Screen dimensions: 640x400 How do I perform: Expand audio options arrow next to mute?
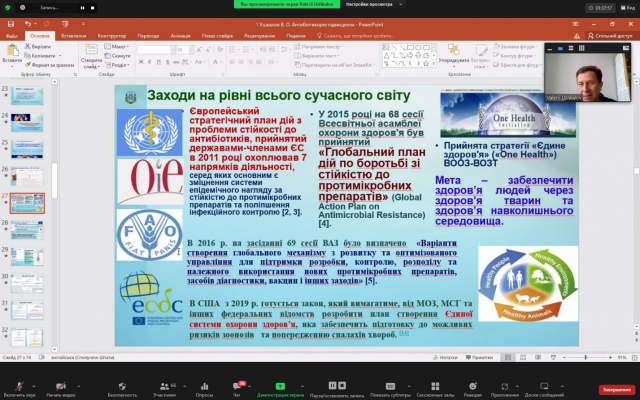33,386
